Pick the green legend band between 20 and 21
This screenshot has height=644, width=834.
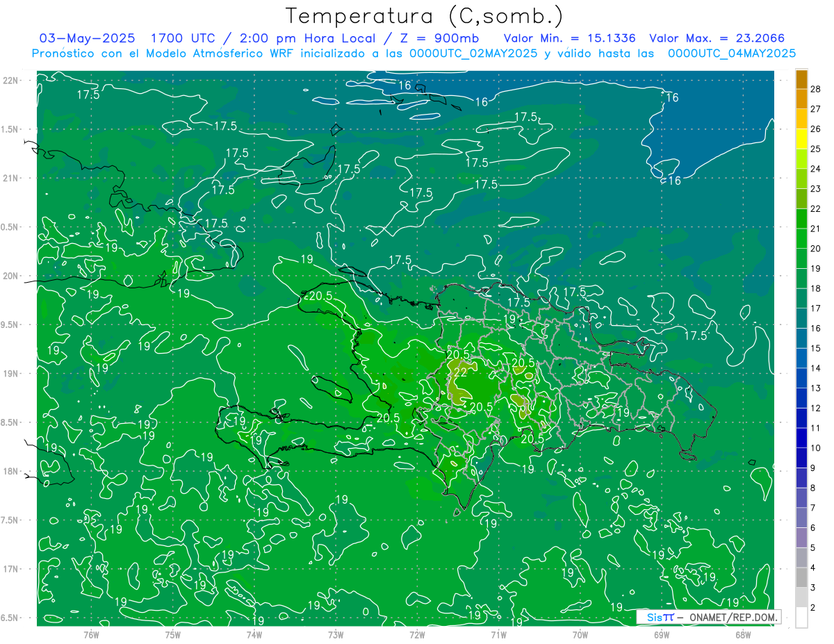pos(801,238)
